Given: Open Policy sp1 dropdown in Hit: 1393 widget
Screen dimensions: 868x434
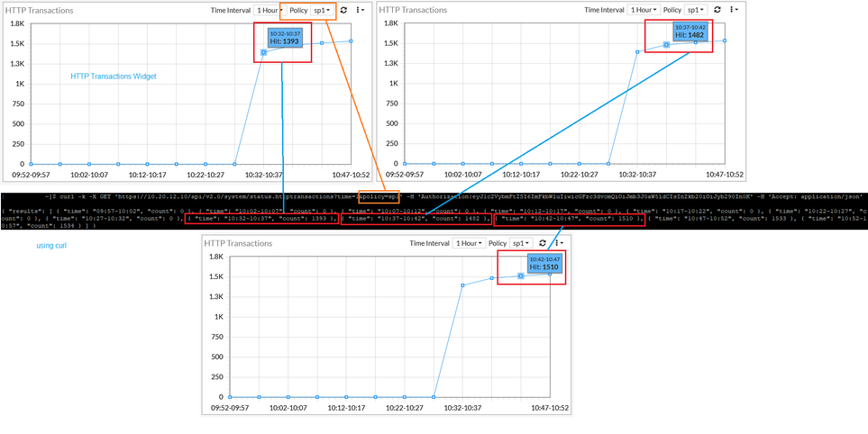Looking at the screenshot, I should click(322, 10).
